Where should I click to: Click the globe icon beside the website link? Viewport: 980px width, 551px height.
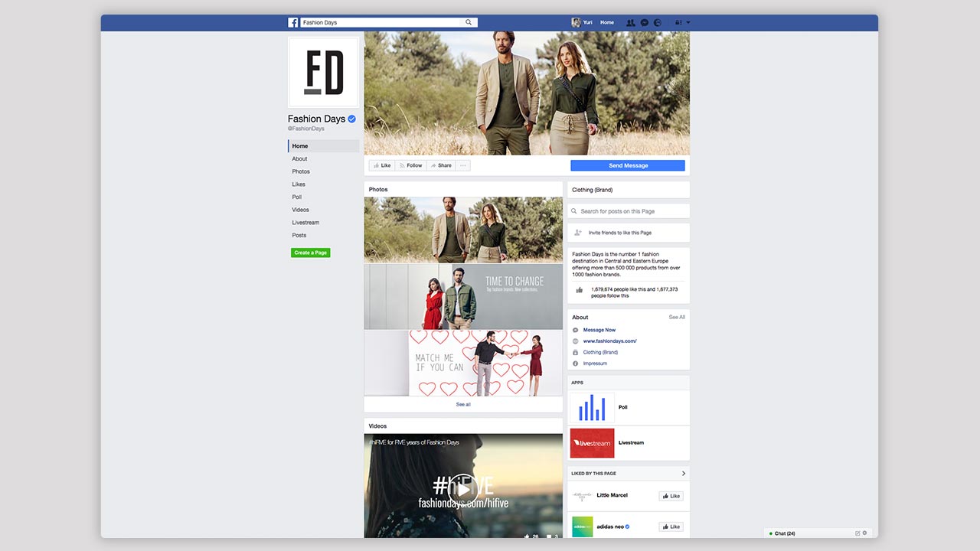tap(576, 341)
